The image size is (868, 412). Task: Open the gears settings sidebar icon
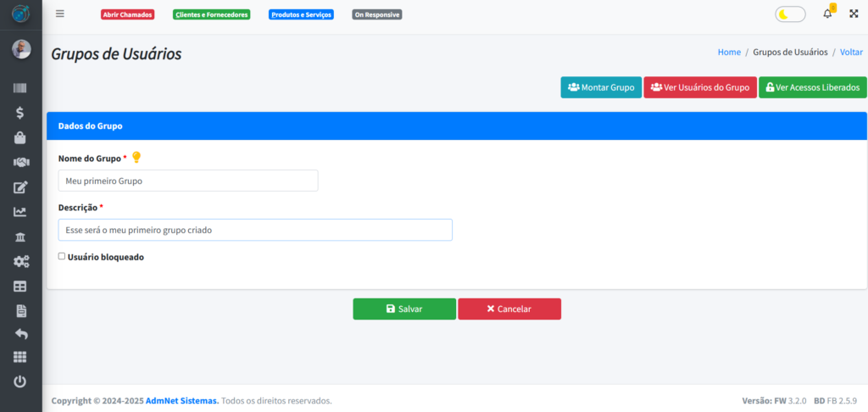(20, 262)
